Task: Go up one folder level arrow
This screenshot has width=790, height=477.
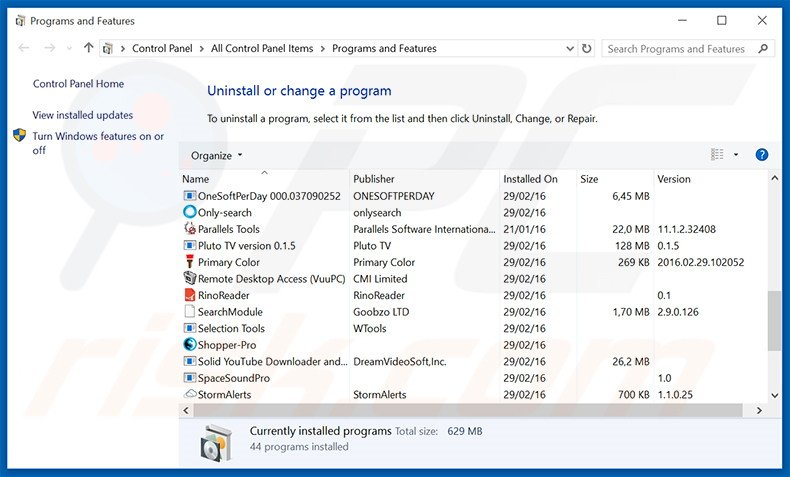Action: (89, 48)
